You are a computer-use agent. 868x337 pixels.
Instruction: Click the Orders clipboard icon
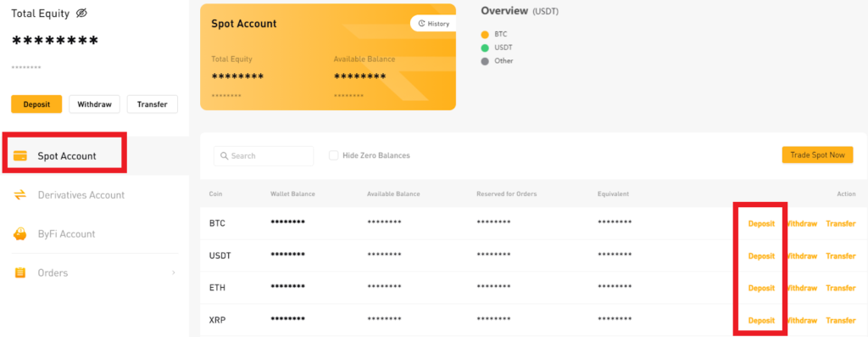(20, 272)
